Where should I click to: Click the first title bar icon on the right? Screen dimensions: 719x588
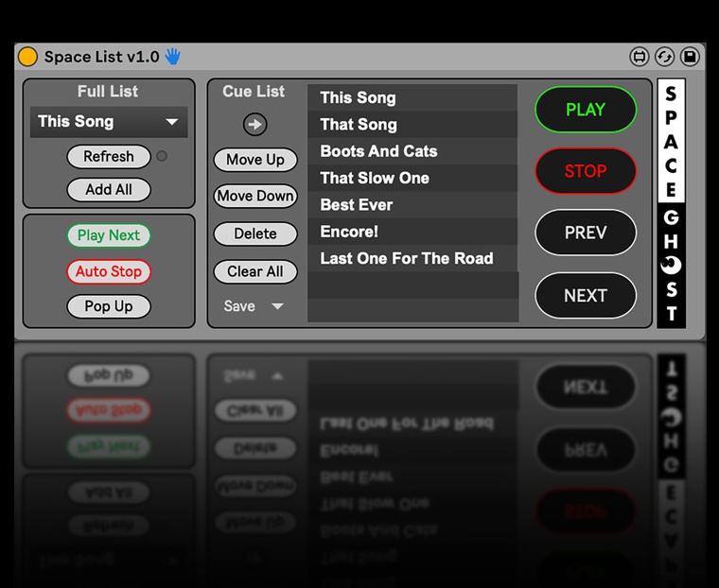tap(640, 57)
